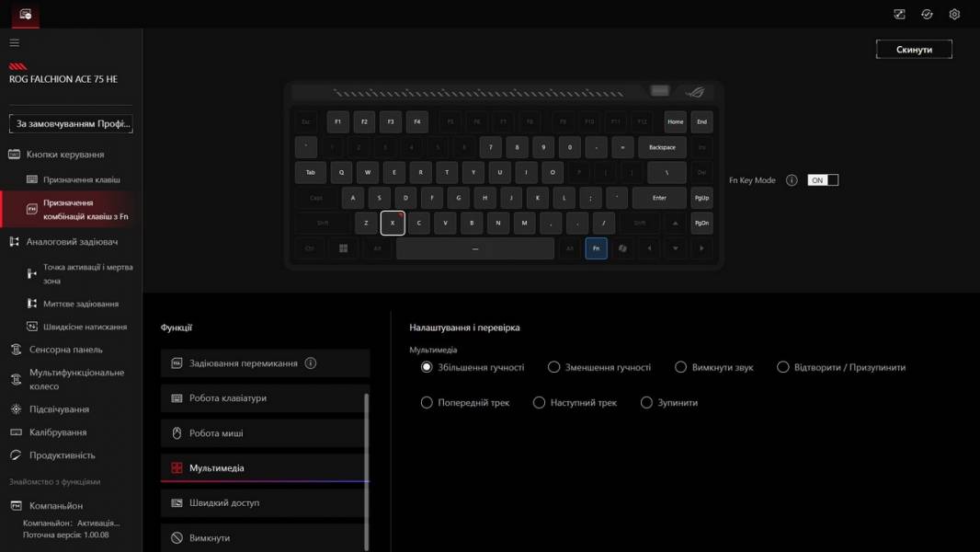Choose Наступний трек radio option
The image size is (980, 552).
(x=540, y=403)
